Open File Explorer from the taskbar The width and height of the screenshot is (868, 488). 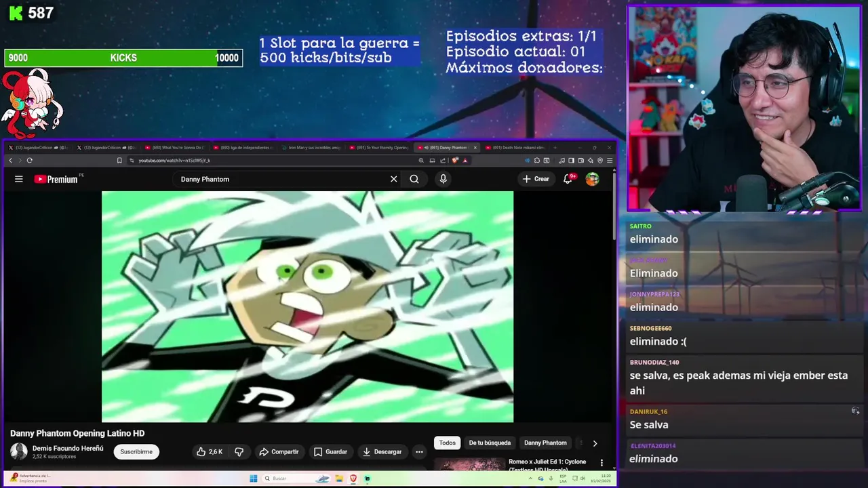(x=338, y=479)
